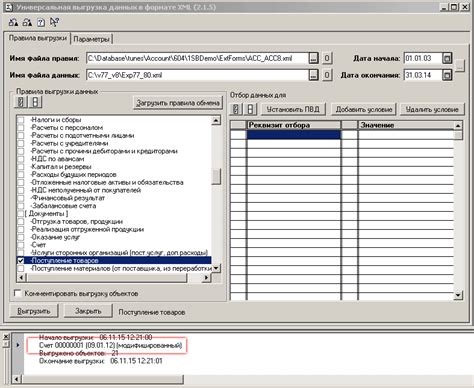This screenshot has height=388, width=474.
Task: Tick the [ Документы ] group checkbox
Action: click(21, 214)
